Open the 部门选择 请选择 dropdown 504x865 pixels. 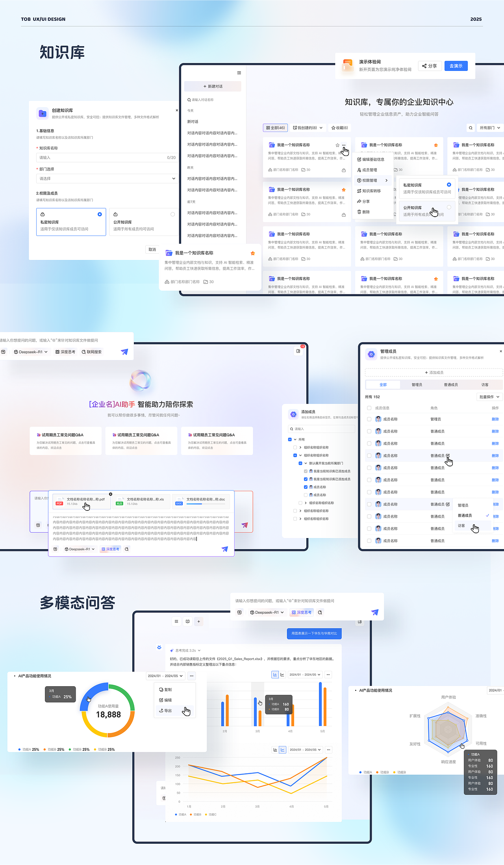click(107, 178)
